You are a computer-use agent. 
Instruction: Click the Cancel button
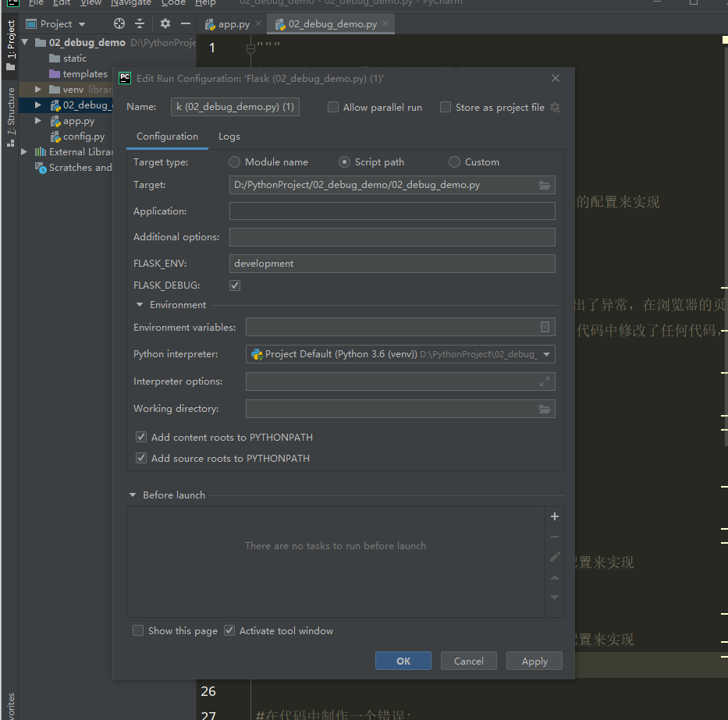468,661
